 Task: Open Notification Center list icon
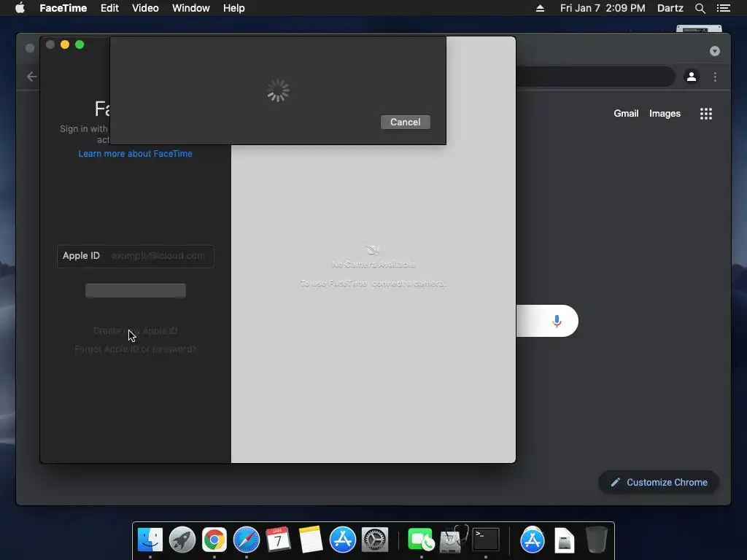[723, 8]
